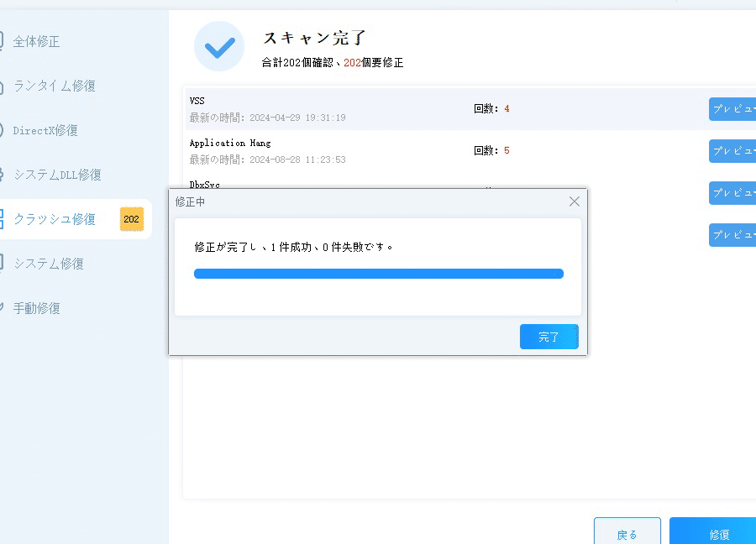Click the yellow 202 count badge

pyautogui.click(x=132, y=219)
